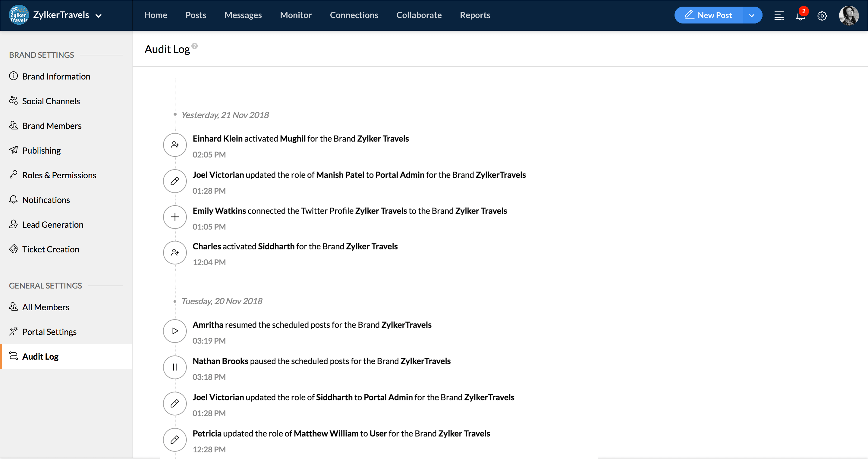Click the Audit Log help question icon
The image size is (868, 459).
pyautogui.click(x=194, y=46)
